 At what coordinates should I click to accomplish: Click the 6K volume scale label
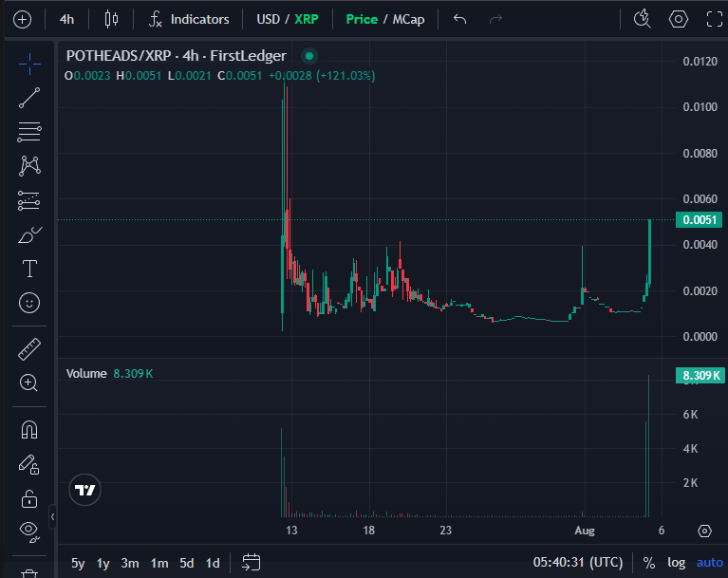(x=690, y=415)
